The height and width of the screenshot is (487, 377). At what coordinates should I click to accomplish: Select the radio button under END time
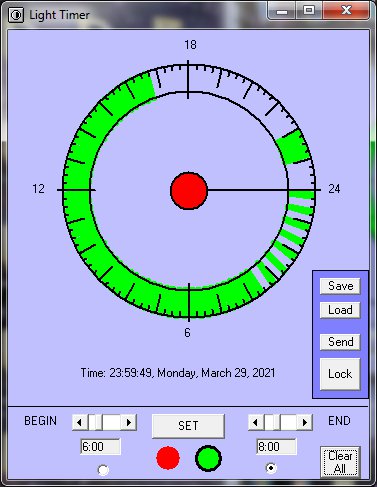click(x=271, y=468)
